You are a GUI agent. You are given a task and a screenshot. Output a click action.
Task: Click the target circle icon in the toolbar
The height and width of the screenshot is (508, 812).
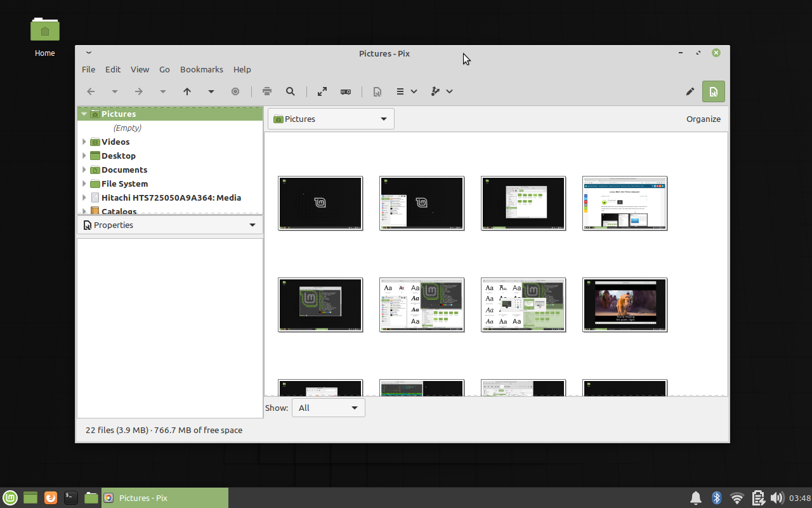coord(235,91)
